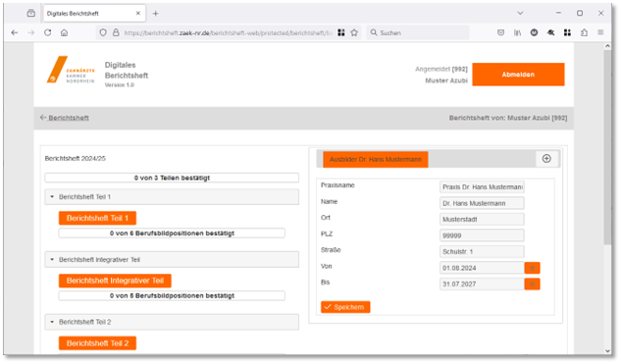Screen dimensions: 621x364
Task: Open the Bis date calendar picker
Action: [532, 285]
